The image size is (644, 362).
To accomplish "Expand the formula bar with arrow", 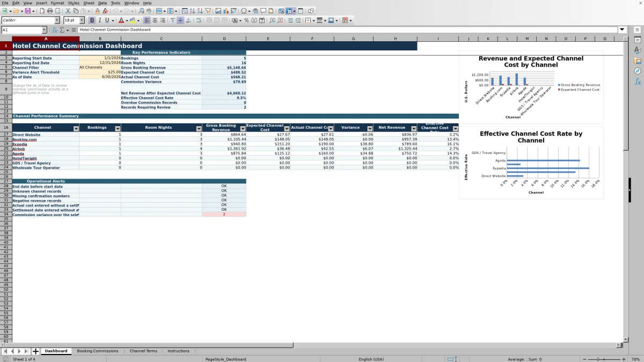I will click(x=622, y=30).
